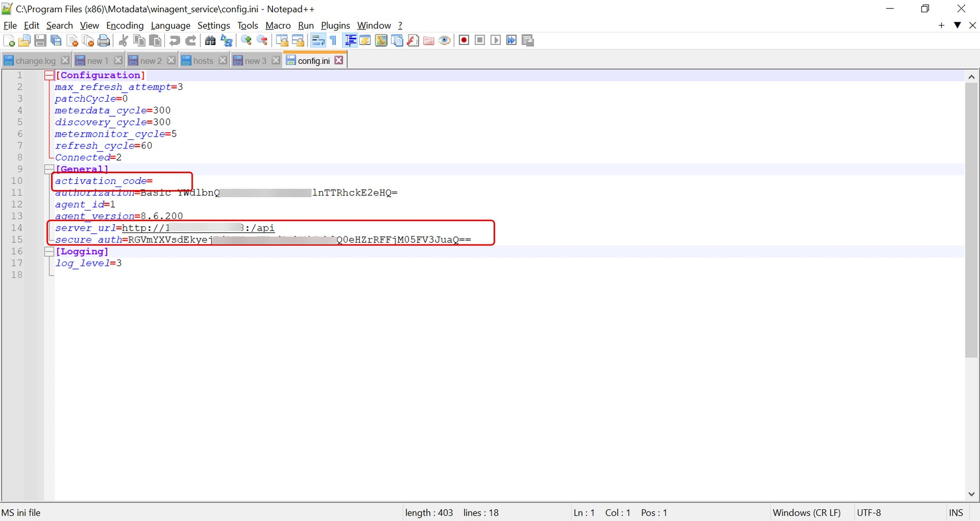Click the Close All documents icon
980x521 pixels.
88,41
